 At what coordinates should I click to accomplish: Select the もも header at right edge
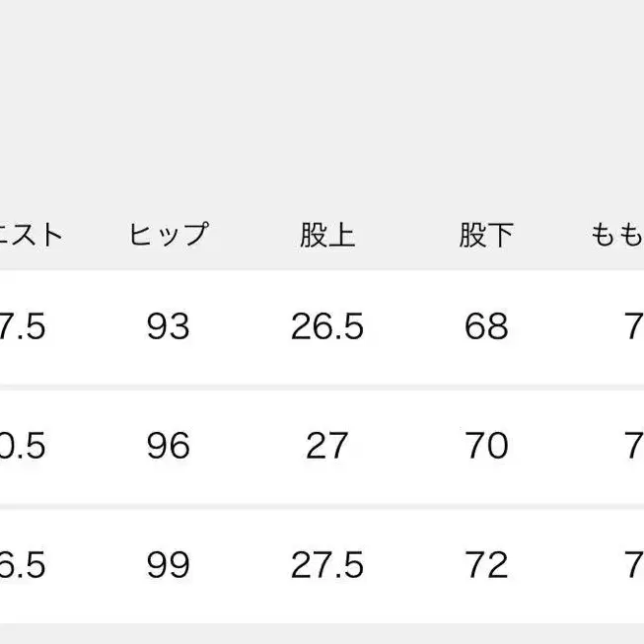coord(618,235)
